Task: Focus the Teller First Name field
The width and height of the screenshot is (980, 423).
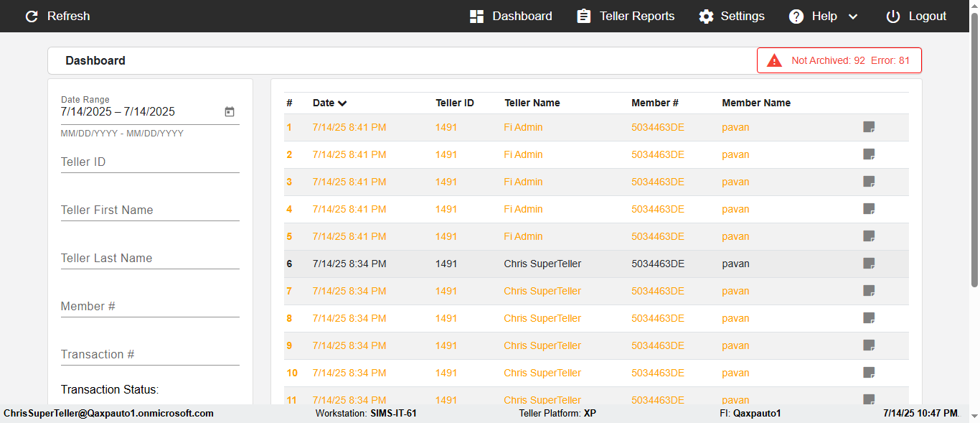Action: [x=150, y=210]
